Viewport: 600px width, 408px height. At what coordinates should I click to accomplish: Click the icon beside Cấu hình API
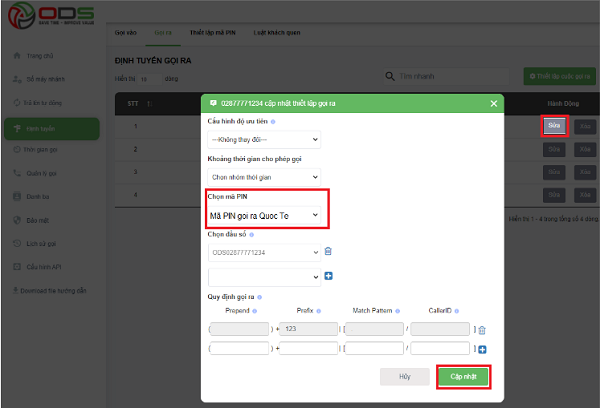click(17, 267)
